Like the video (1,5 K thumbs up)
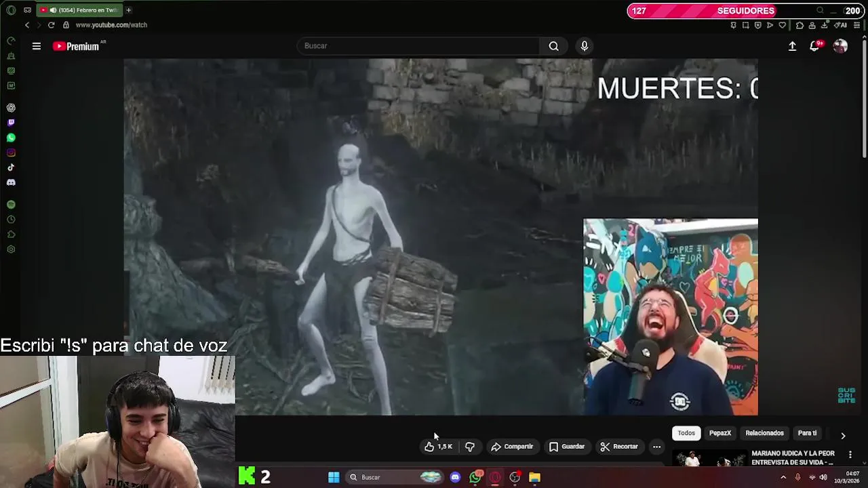868x488 pixels. tap(438, 447)
